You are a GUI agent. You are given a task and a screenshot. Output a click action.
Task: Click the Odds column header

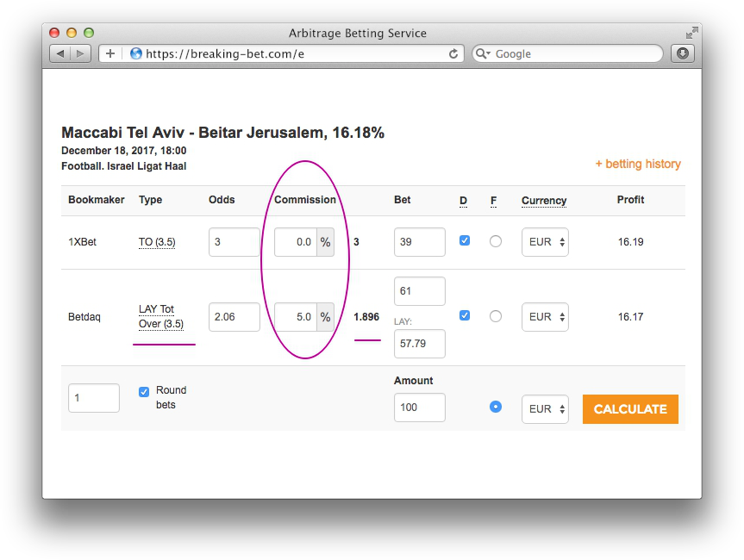click(x=222, y=200)
